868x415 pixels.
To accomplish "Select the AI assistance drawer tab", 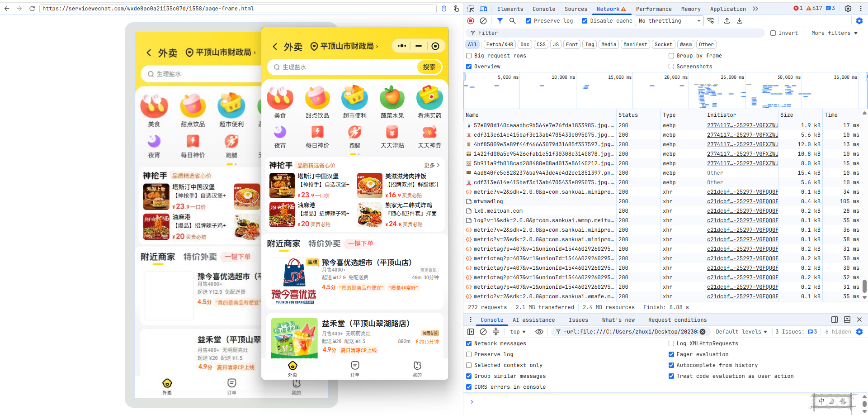I will pos(533,320).
